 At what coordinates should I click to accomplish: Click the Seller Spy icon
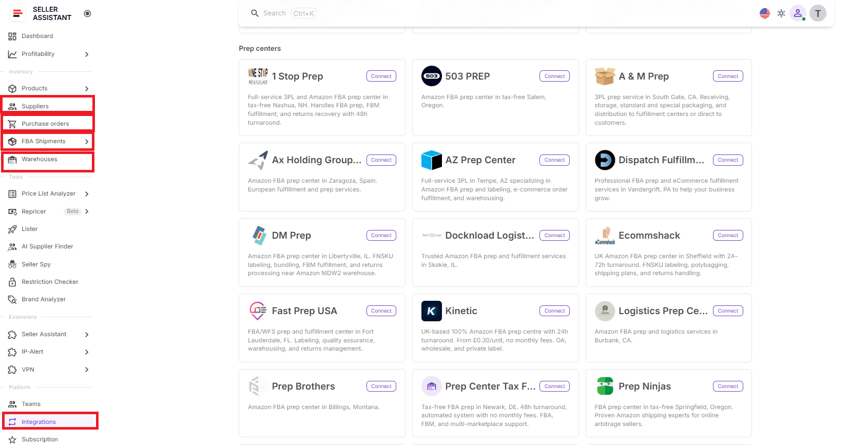coord(12,264)
